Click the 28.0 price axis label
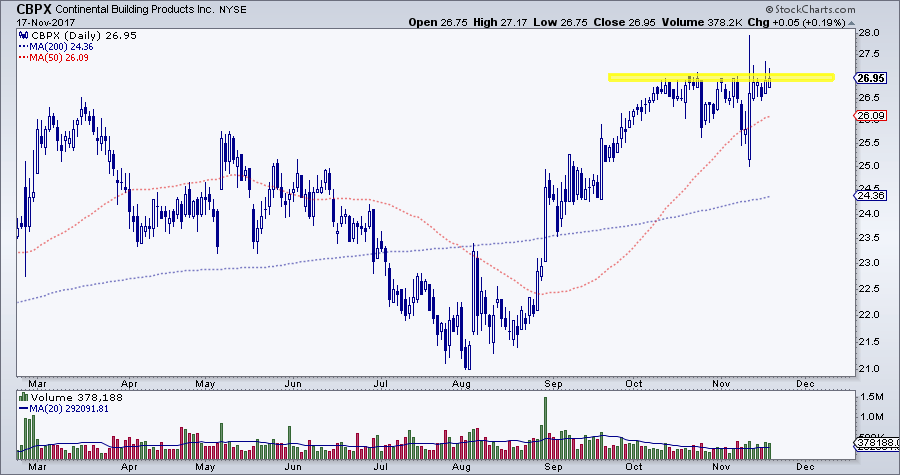Screen dimensions: 900x475 tap(868, 33)
